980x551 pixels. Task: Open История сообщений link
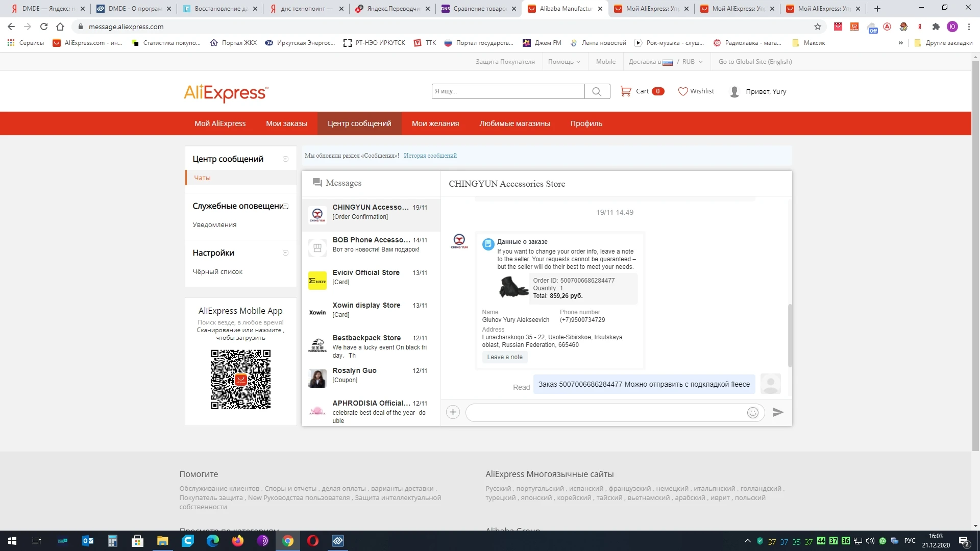pyautogui.click(x=430, y=156)
